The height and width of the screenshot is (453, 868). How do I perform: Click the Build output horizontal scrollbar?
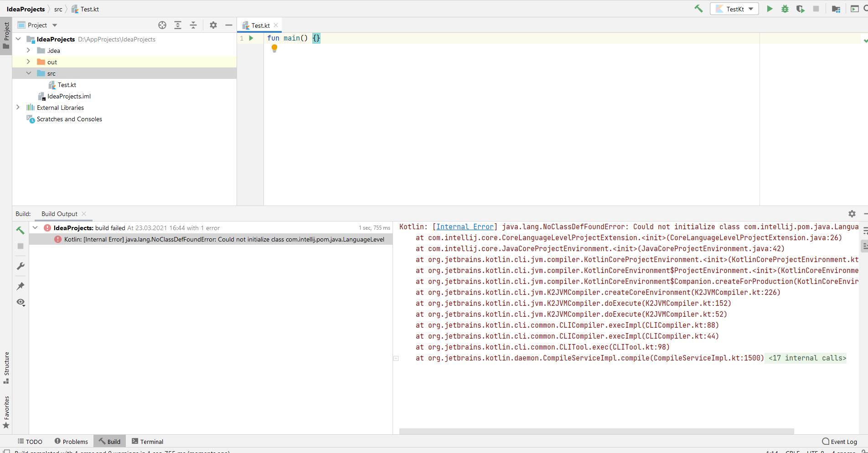[596, 431]
